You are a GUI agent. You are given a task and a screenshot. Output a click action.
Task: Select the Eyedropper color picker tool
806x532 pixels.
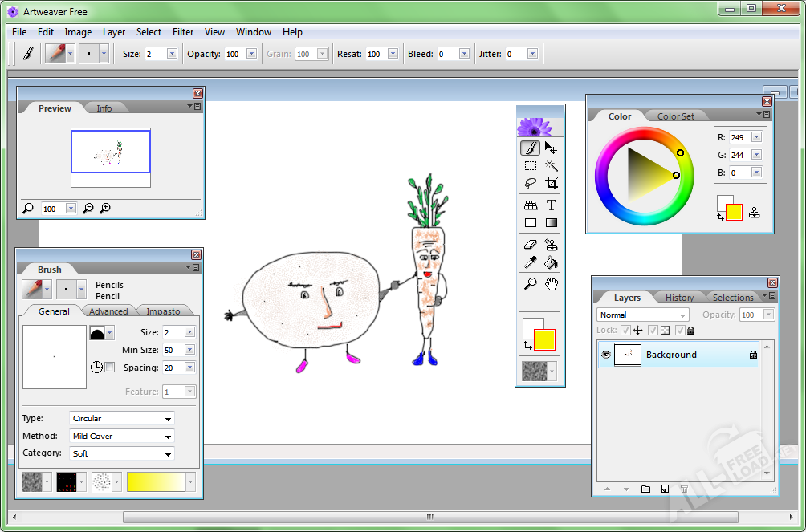pos(530,263)
